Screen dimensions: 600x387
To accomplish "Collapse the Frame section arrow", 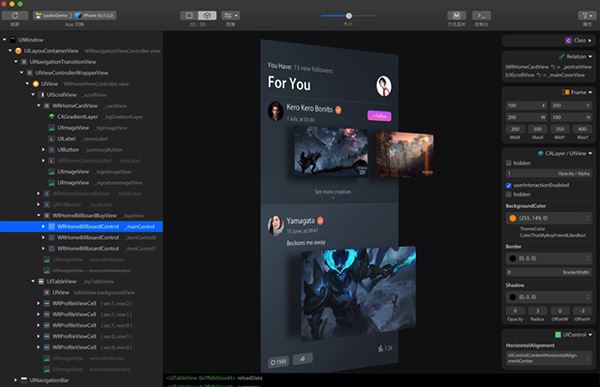I will click(x=590, y=92).
